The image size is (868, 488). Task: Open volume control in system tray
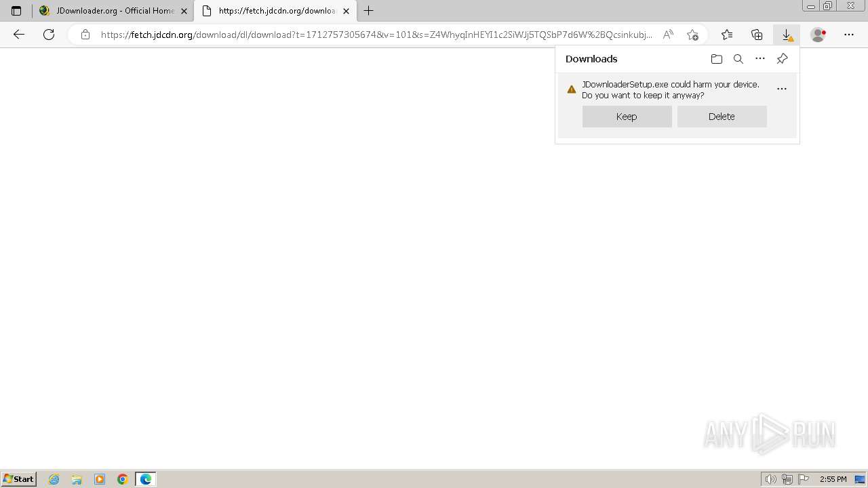(771, 479)
